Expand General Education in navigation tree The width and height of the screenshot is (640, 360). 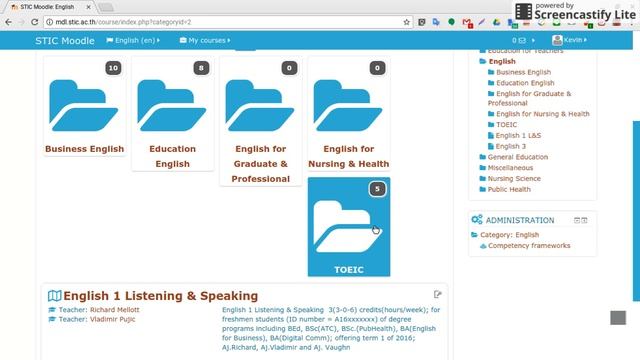[518, 157]
